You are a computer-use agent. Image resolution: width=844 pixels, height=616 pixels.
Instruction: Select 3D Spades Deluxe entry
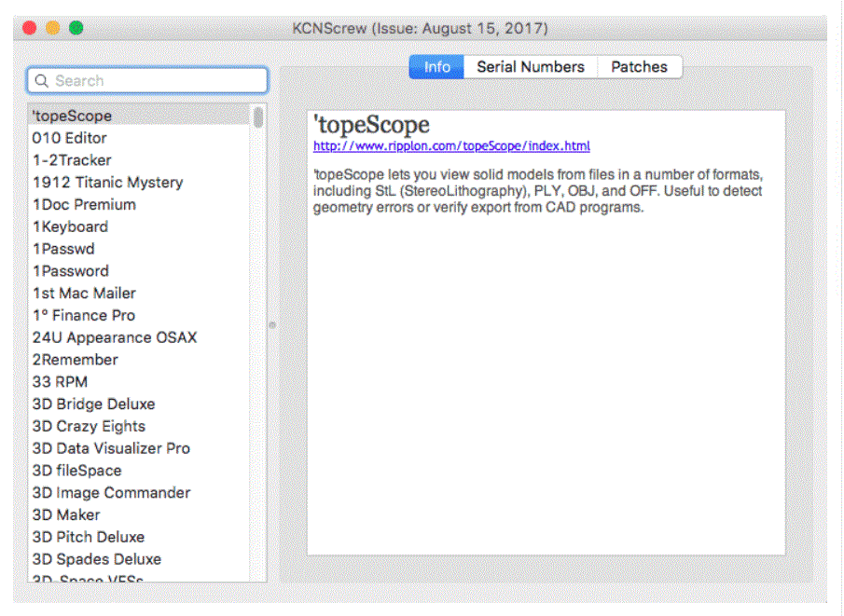click(139, 559)
